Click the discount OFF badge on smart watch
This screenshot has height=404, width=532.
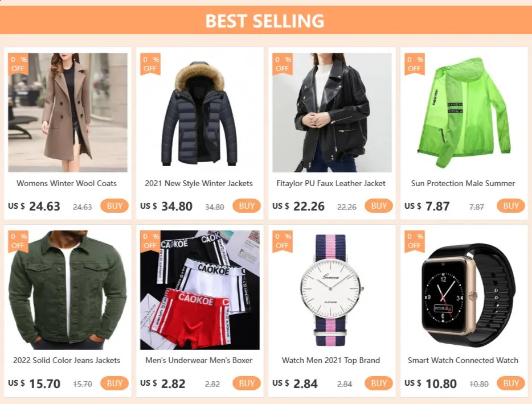[x=415, y=241]
